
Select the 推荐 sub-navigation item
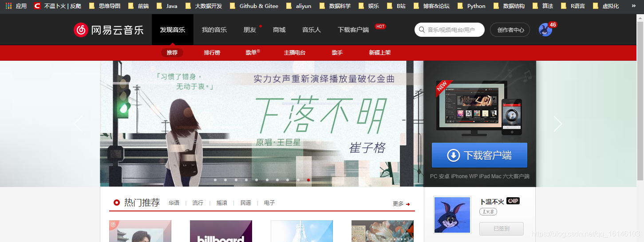tap(172, 52)
